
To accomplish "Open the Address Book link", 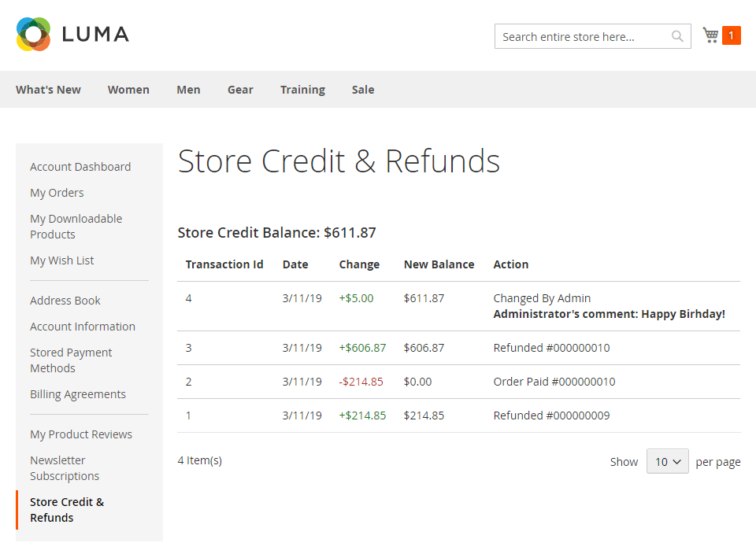I will [65, 301].
